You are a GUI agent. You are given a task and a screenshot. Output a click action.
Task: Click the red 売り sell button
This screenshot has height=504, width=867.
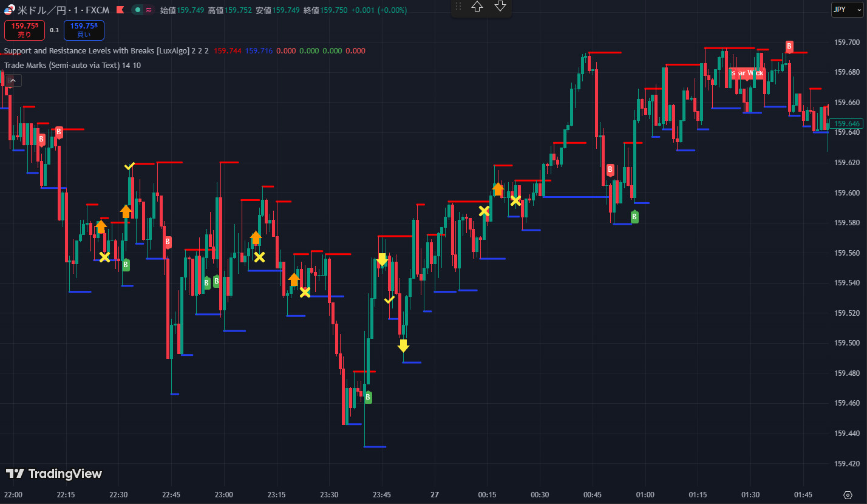tap(24, 30)
